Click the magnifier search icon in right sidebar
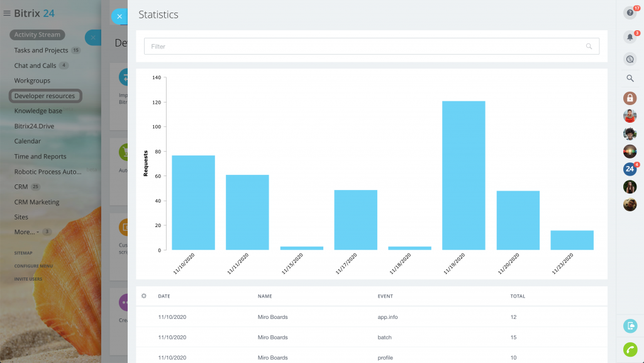 pos(630,79)
